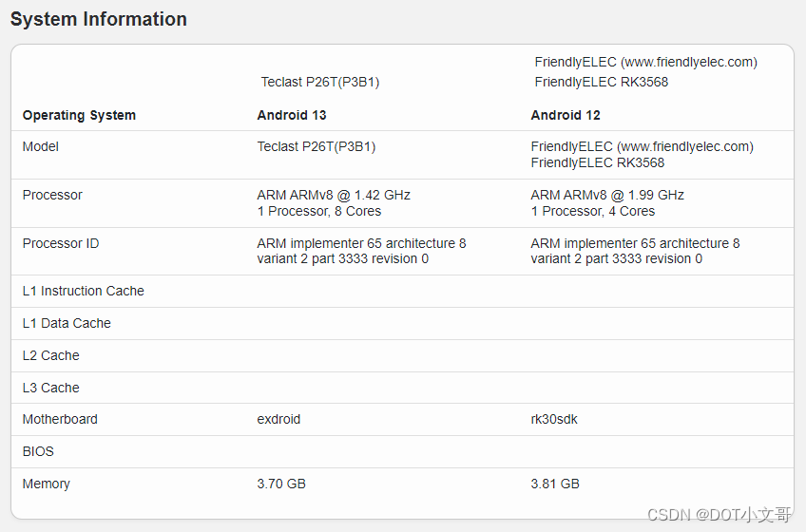
Task: Click the L3 Cache label
Action: [51, 389]
